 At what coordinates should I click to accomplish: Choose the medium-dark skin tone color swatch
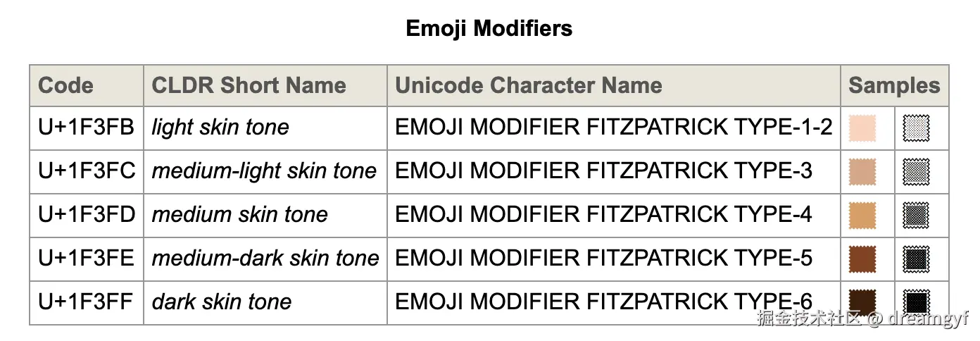click(x=862, y=259)
